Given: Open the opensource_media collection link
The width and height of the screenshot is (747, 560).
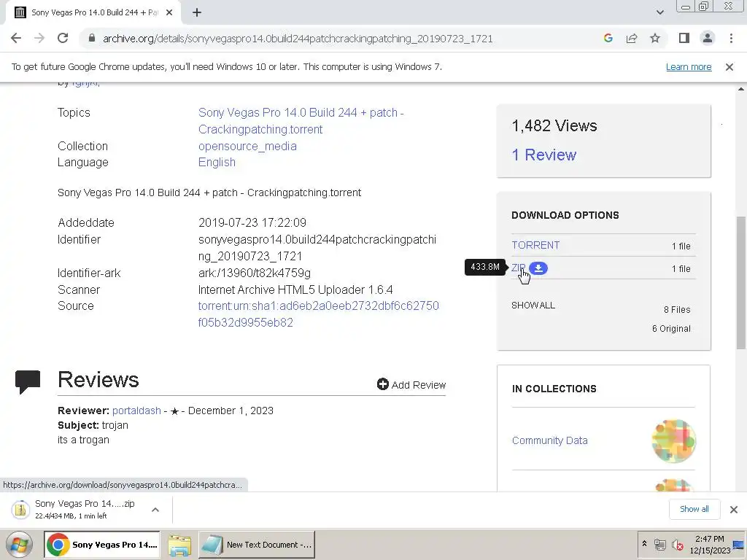Looking at the screenshot, I should tap(247, 146).
